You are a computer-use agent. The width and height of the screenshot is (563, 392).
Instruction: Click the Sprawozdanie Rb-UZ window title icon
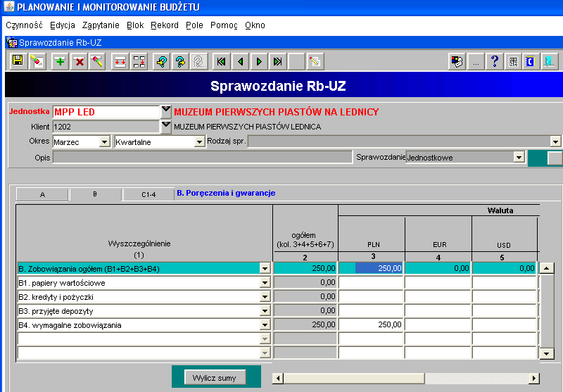tap(12, 42)
